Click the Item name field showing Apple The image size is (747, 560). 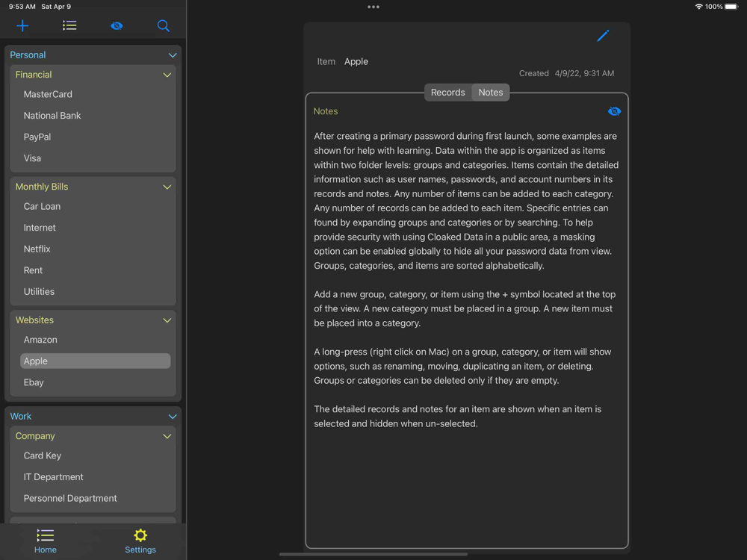click(356, 62)
